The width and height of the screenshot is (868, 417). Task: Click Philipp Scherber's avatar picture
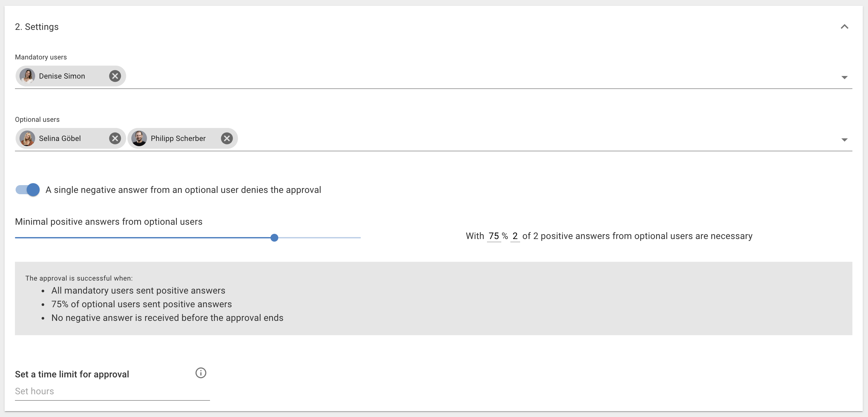tap(139, 138)
